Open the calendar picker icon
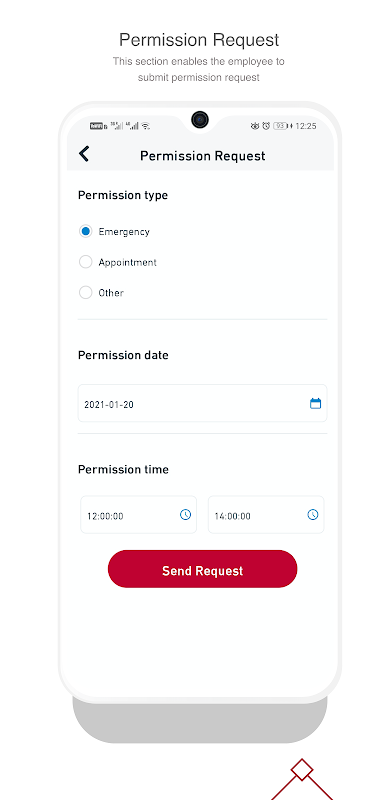This screenshot has height=800, width=371. 315,403
